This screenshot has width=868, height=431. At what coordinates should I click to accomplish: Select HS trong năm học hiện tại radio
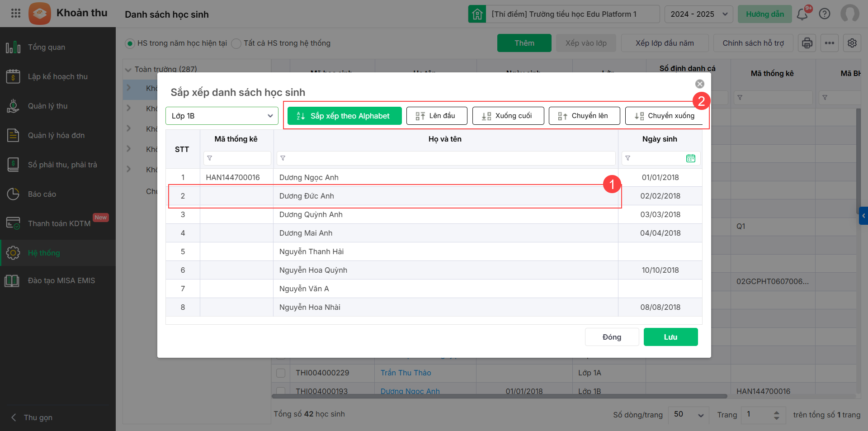[130, 43]
